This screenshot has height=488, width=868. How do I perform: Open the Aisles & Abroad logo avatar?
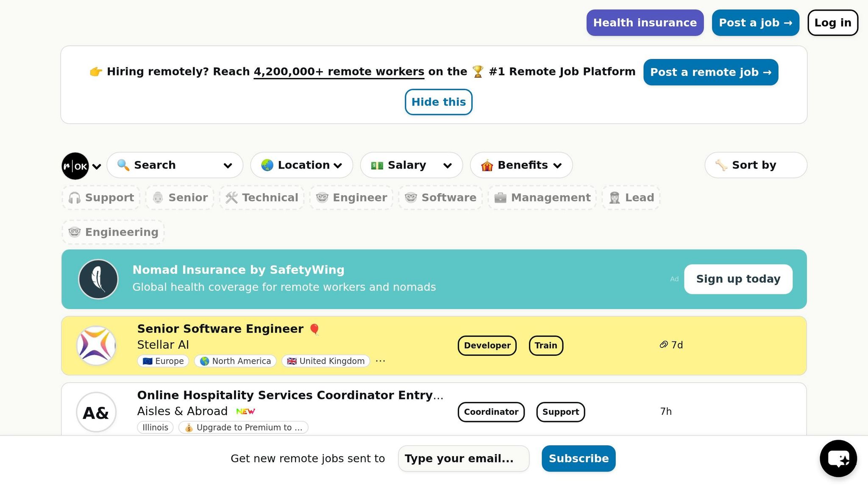tap(96, 412)
